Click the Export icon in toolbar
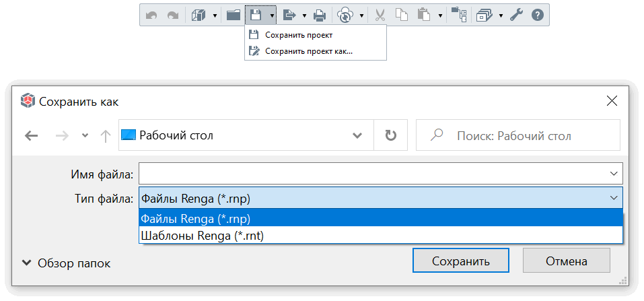Image resolution: width=644 pixels, height=301 pixels. [x=290, y=15]
